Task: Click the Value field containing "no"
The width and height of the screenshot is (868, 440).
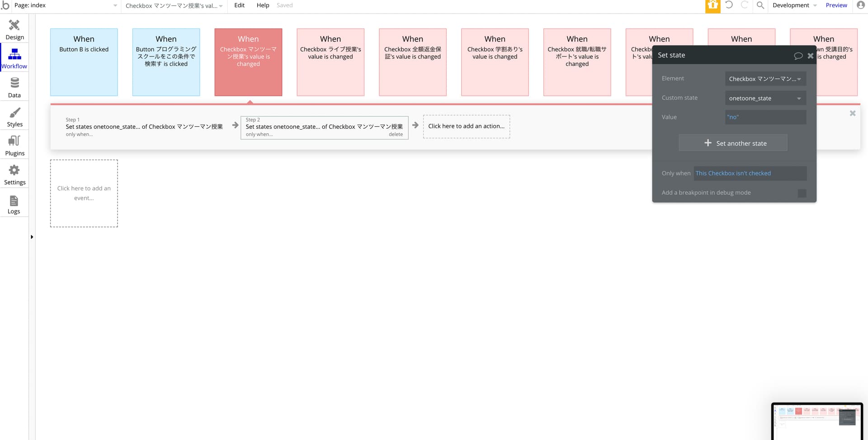Action: 765,117
